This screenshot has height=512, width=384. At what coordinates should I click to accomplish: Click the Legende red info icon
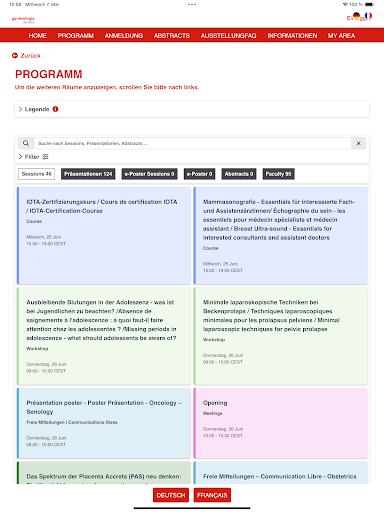pos(55,109)
